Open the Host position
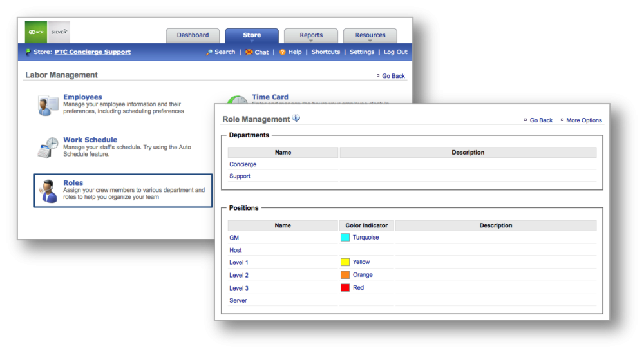Image resolution: width=644 pixels, height=353 pixels. click(235, 251)
